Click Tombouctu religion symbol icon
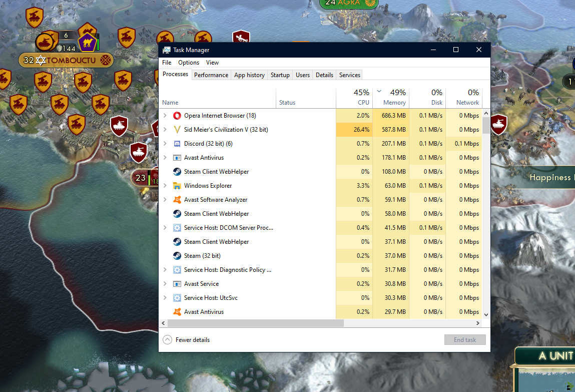The height and width of the screenshot is (392, 575). pos(106,60)
